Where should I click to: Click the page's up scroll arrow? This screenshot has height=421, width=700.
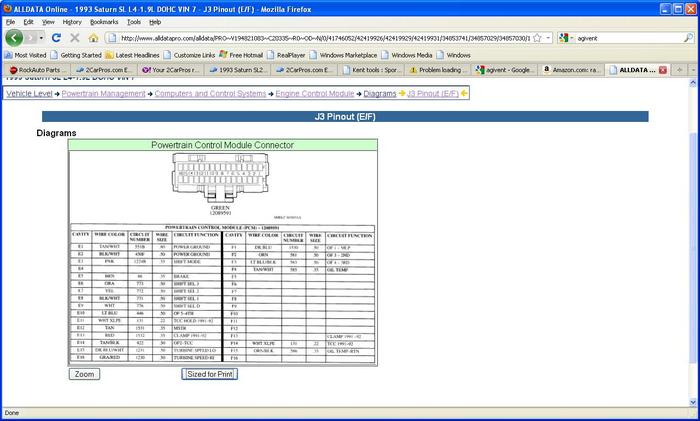pyautogui.click(x=693, y=83)
